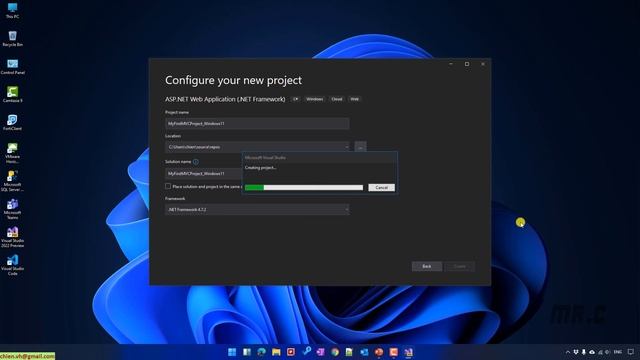The width and height of the screenshot is (640, 360).
Task: Switch the ENG input language indicator
Action: click(618, 352)
